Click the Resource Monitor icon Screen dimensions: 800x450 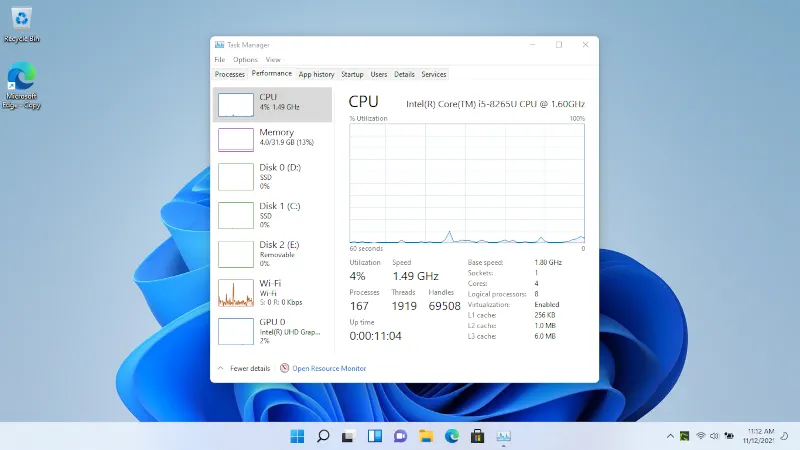[x=284, y=368]
